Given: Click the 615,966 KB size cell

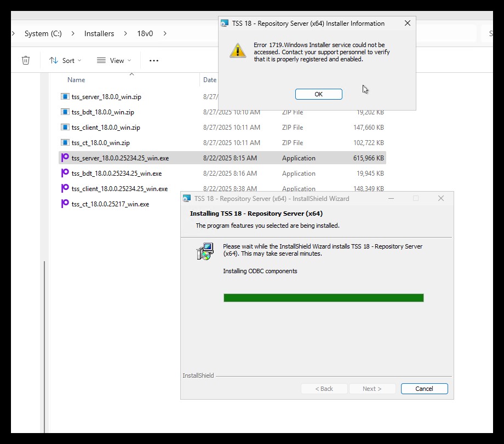Looking at the screenshot, I should point(368,158).
